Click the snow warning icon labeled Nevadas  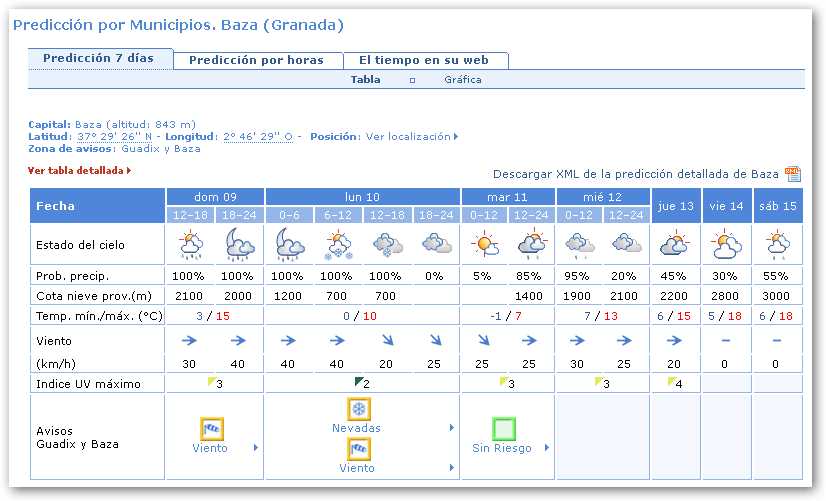tap(358, 409)
